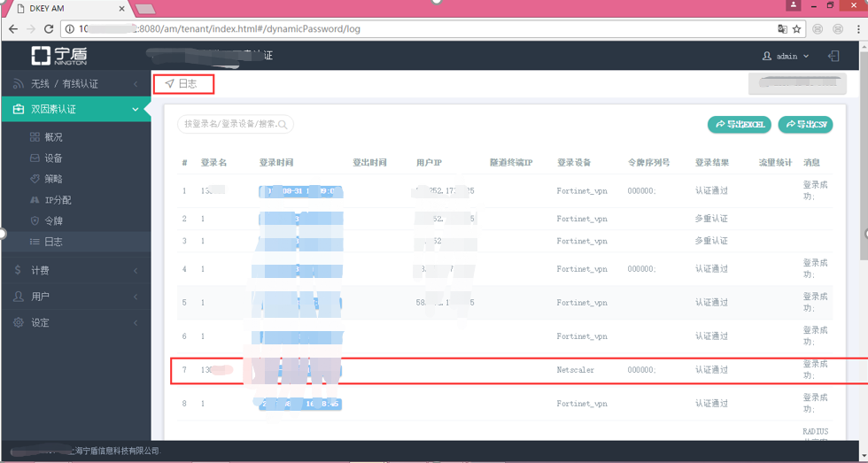868x463 pixels.
Task: Click Fortinet_vpn device in row 8
Action: coord(582,404)
